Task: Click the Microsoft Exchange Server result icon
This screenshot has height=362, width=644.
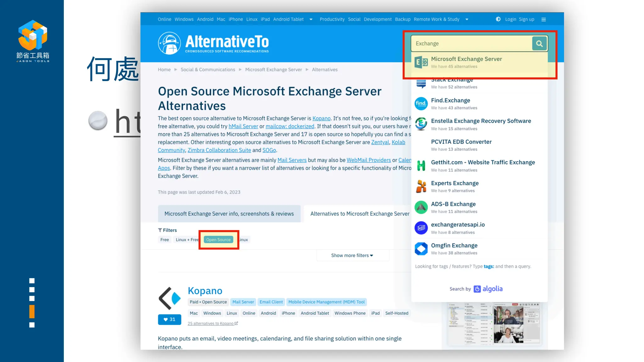Action: tap(421, 62)
